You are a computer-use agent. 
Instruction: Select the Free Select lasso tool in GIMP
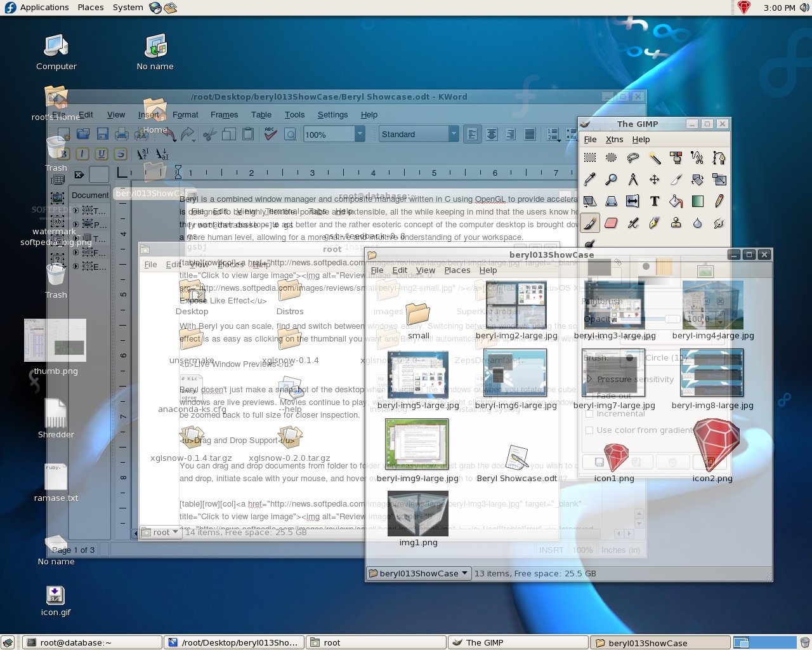point(633,158)
